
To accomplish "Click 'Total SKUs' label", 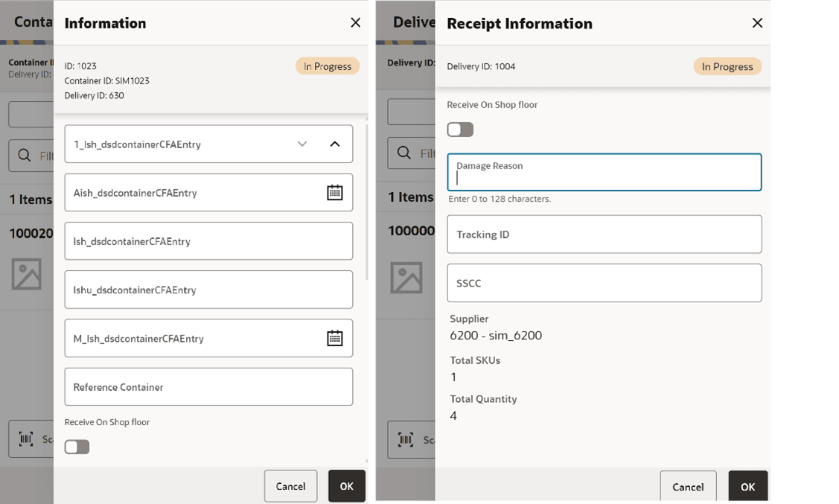I will click(x=475, y=360).
